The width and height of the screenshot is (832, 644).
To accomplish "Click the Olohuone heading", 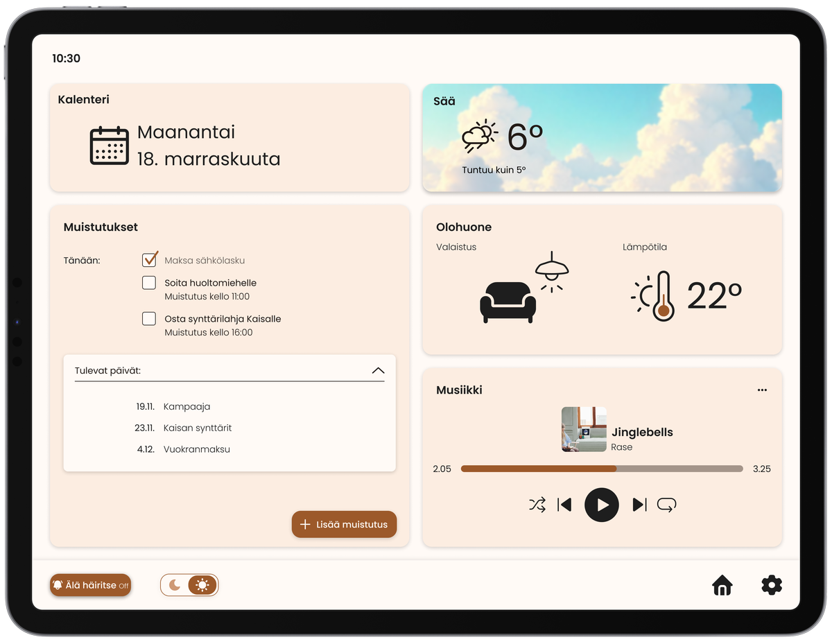I will click(x=464, y=227).
